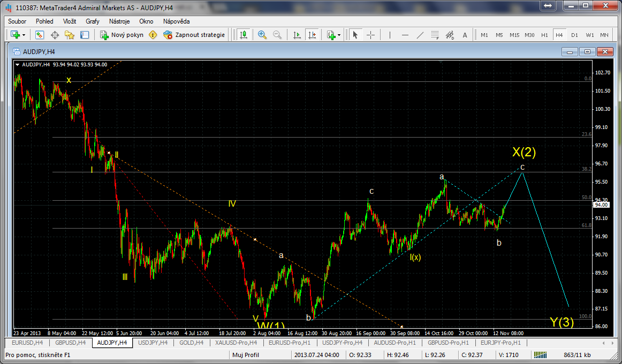Pick the vertical line drawing tool
Viewport: 622px width, 364px height.
[x=390, y=35]
